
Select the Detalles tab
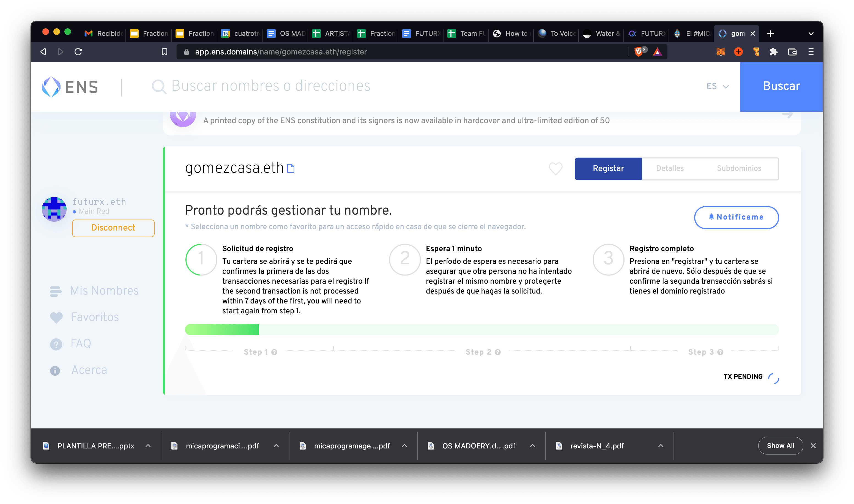[x=670, y=168]
